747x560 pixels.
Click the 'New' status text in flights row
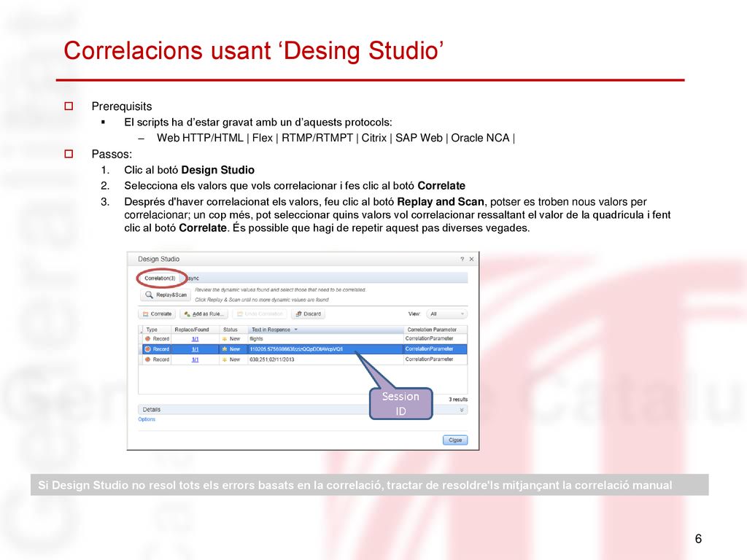235,338
